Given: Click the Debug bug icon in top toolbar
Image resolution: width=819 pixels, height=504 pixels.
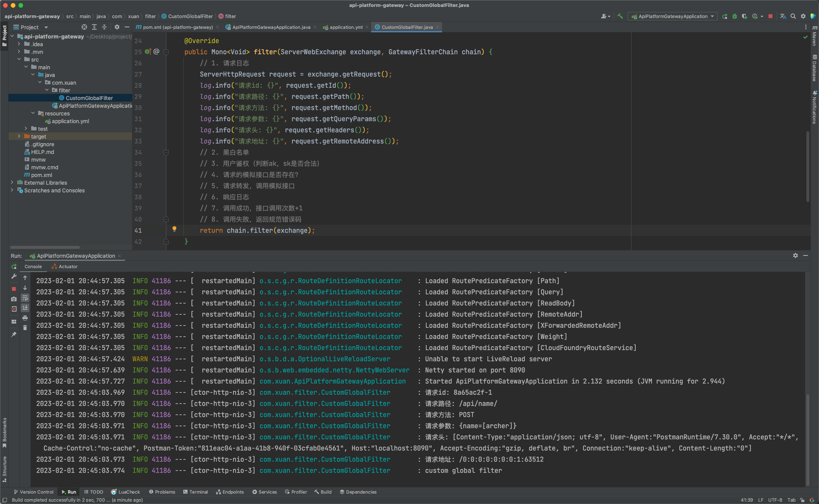Looking at the screenshot, I should (734, 16).
